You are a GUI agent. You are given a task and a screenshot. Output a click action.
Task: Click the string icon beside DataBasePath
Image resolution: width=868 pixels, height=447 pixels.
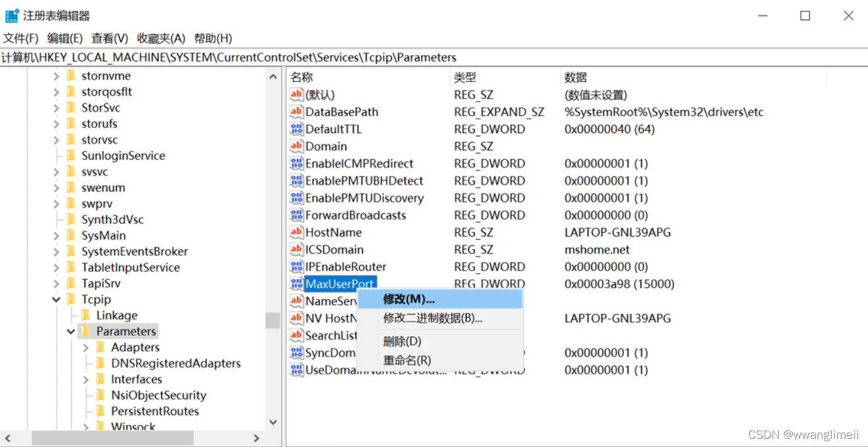297,112
